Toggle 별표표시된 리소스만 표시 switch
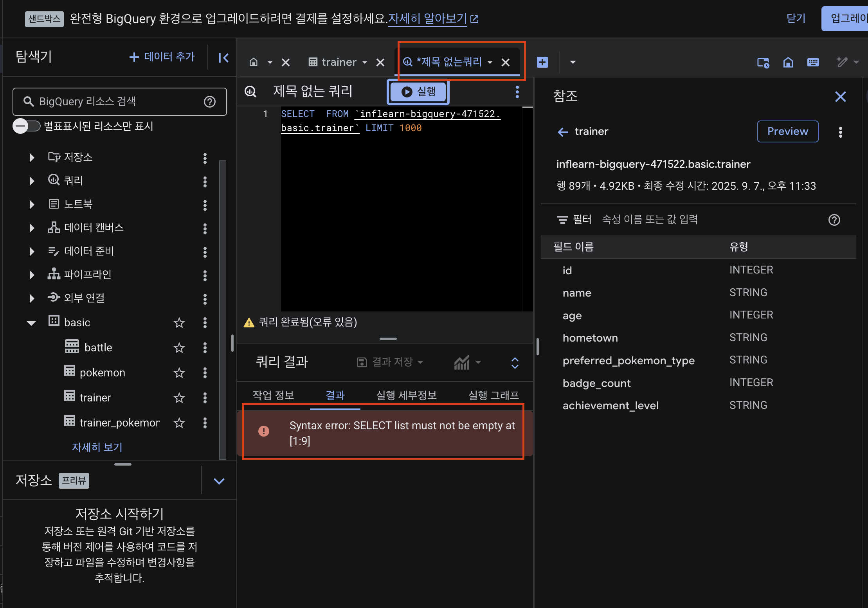The image size is (868, 608). (26, 126)
